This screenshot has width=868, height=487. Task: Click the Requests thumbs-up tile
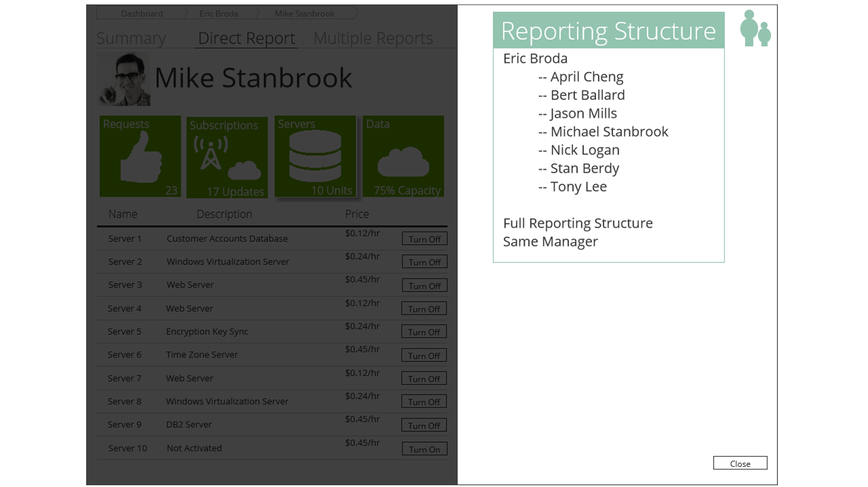pos(140,156)
